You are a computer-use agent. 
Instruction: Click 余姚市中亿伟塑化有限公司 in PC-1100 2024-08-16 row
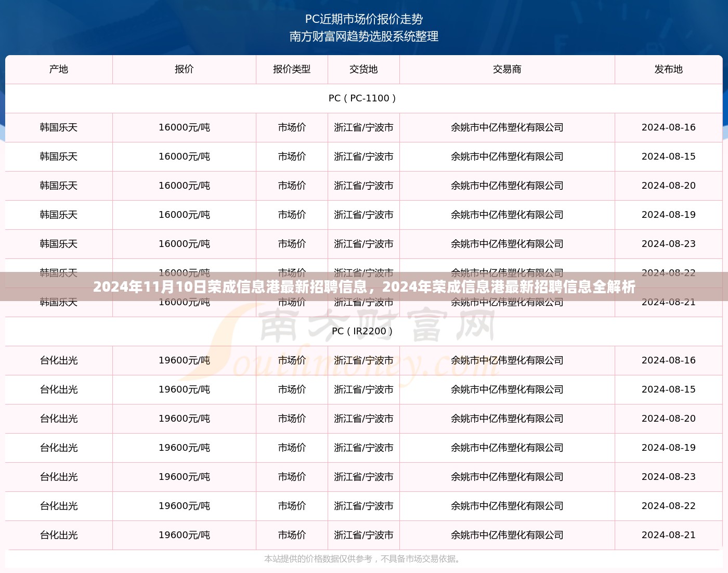coord(507,127)
